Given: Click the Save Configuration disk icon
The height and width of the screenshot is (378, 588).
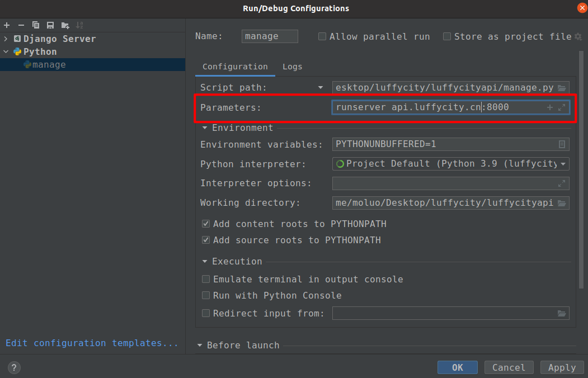Looking at the screenshot, I should click(50, 25).
